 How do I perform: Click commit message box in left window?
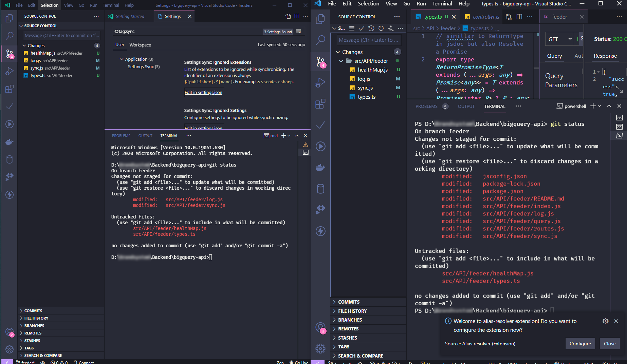62,35
